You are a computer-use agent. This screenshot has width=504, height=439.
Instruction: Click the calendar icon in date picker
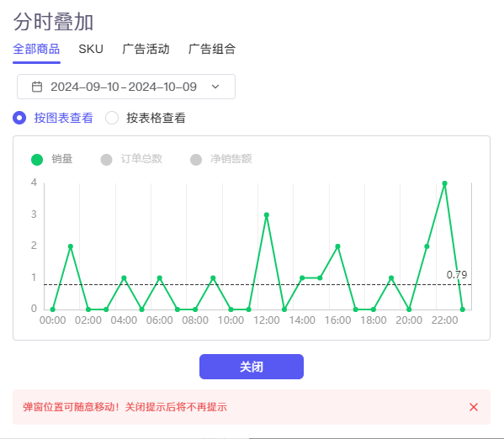37,87
